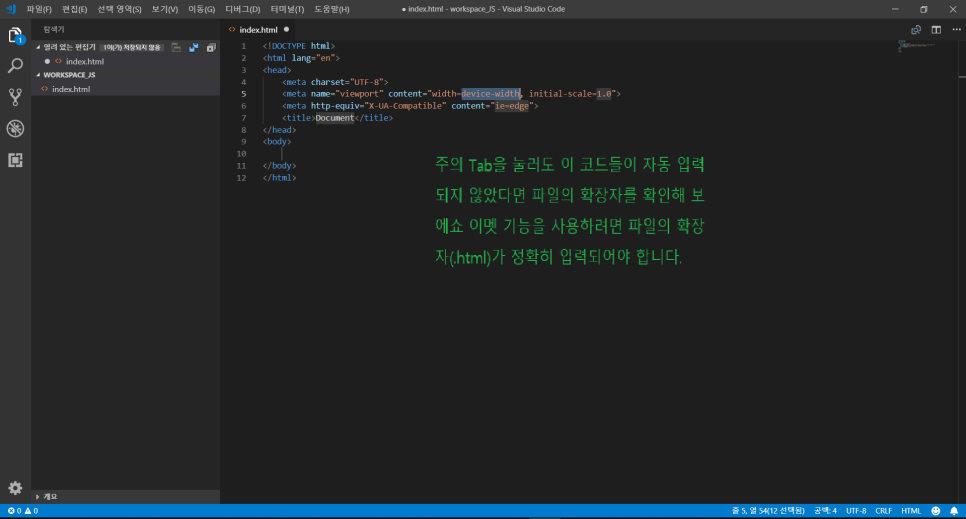Click the editor vertical scrollbar
The image size is (966, 519).
coord(962,272)
